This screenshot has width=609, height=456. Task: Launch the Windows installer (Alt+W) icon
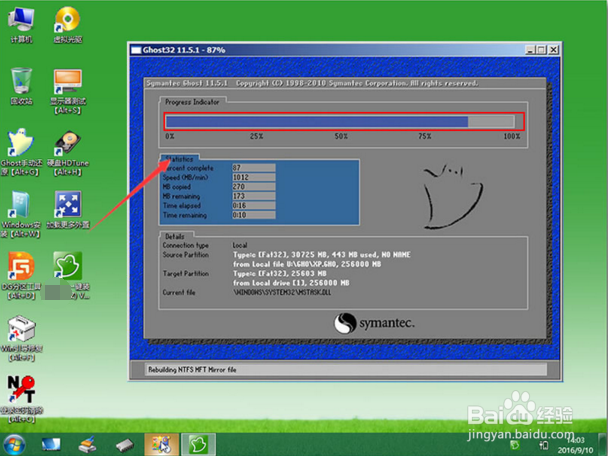click(21, 214)
